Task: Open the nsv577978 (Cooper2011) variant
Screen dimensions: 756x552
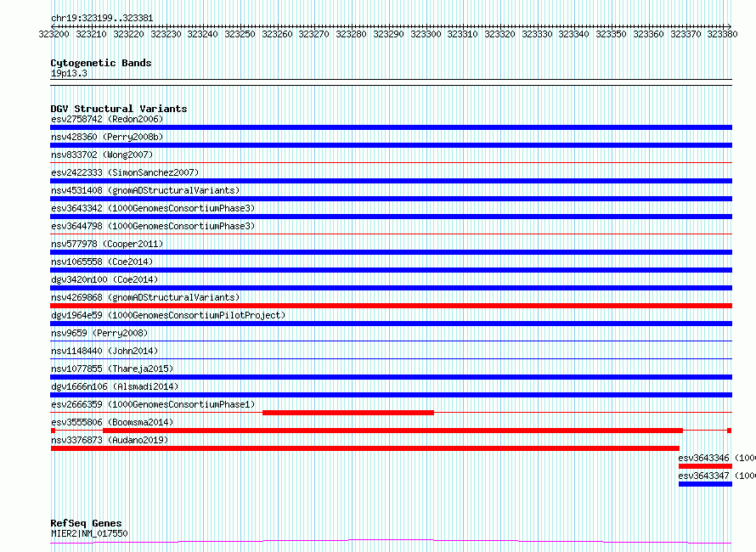Action: click(107, 244)
